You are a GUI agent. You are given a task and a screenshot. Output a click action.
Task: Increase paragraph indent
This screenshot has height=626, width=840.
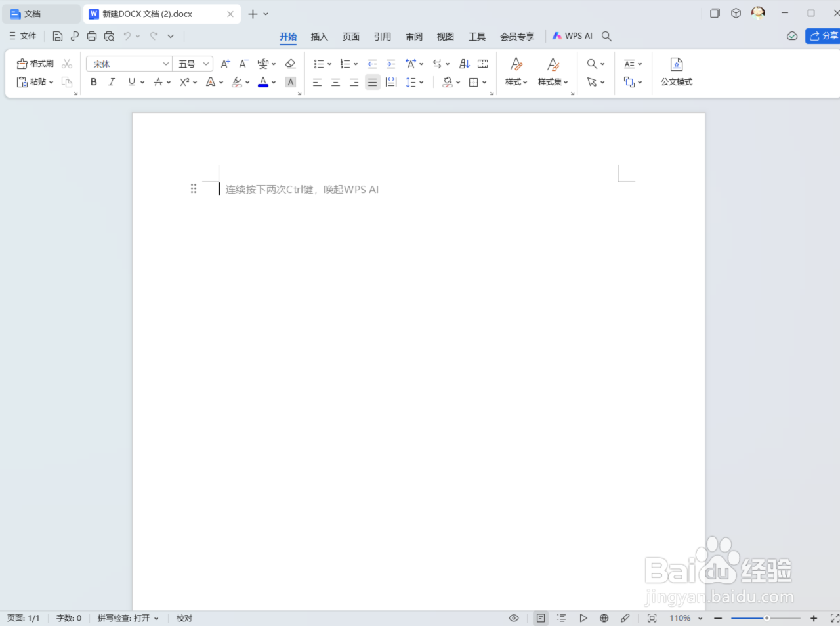[x=390, y=64]
